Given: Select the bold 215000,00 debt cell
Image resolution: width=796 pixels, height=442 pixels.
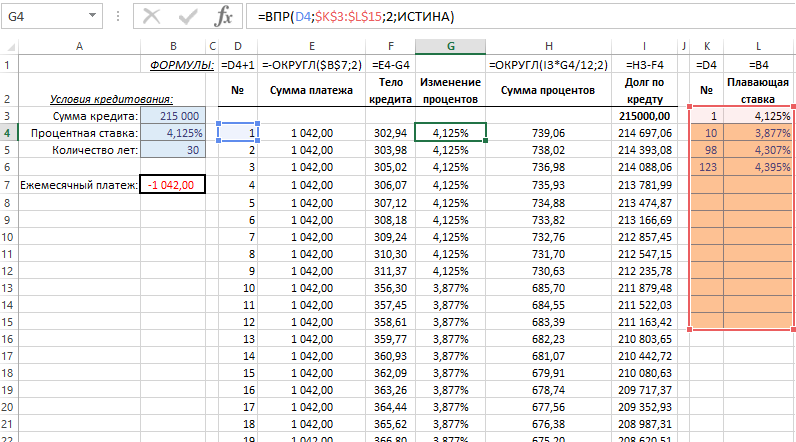Looking at the screenshot, I should pyautogui.click(x=645, y=115).
